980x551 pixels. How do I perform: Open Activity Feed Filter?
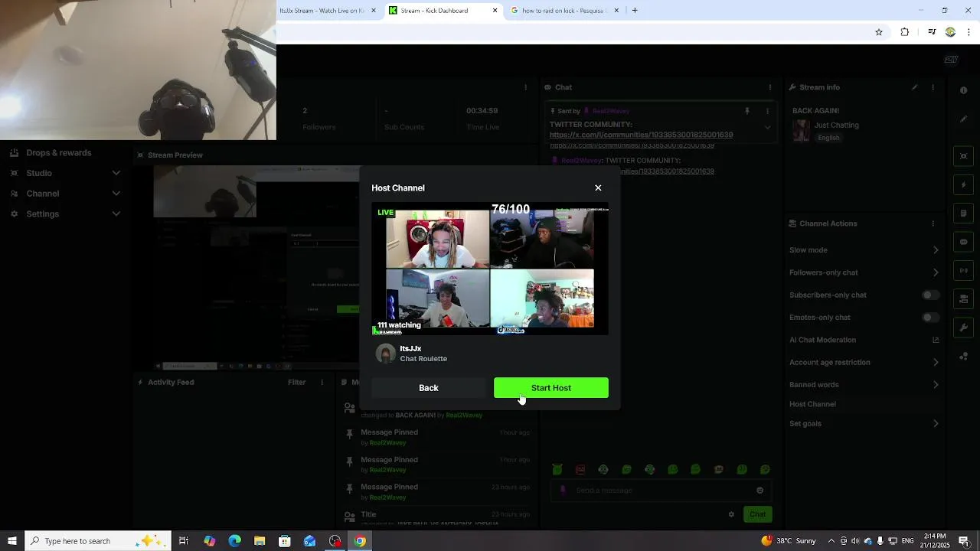coord(296,382)
